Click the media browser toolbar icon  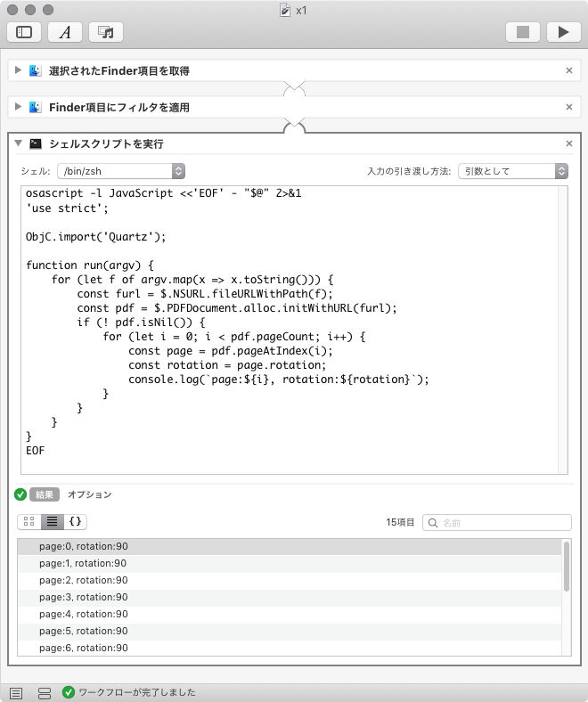click(x=106, y=32)
